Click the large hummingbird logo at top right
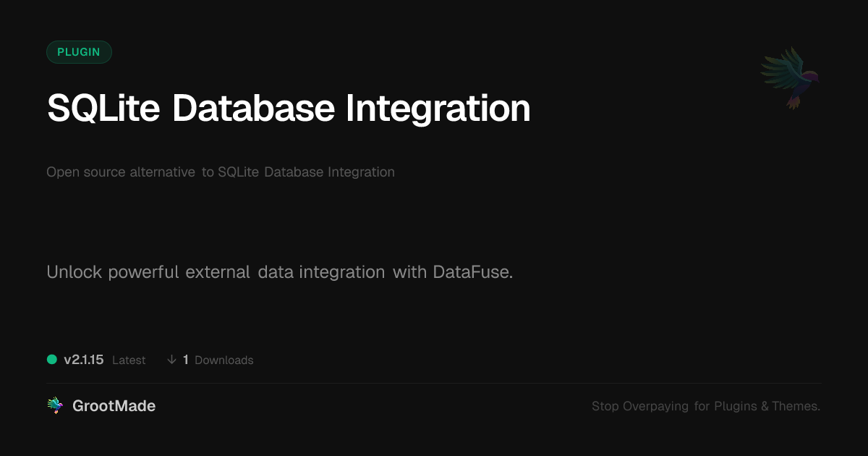868x456 pixels. point(790,77)
